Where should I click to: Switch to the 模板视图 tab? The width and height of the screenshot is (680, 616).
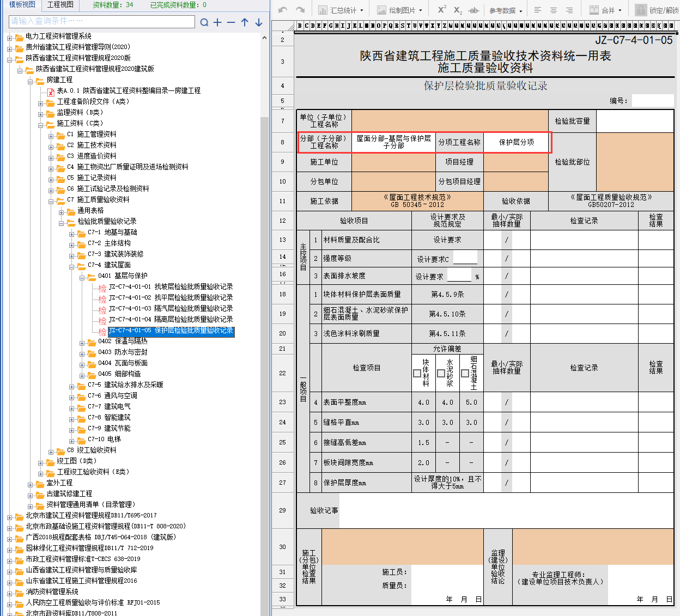(x=22, y=5)
